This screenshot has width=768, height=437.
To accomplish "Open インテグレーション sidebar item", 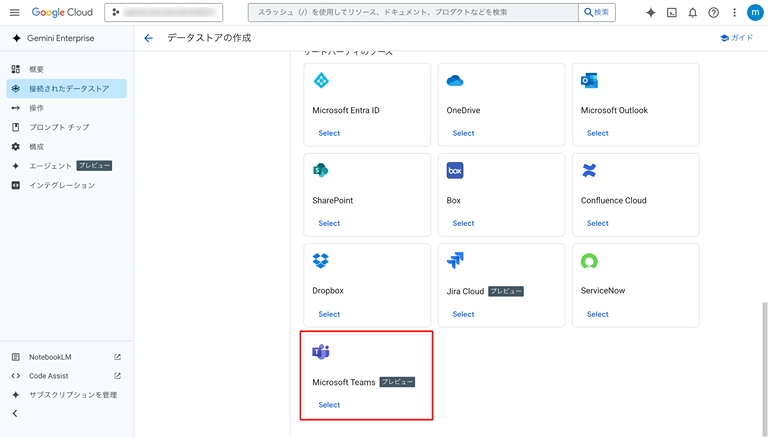I will point(67,185).
